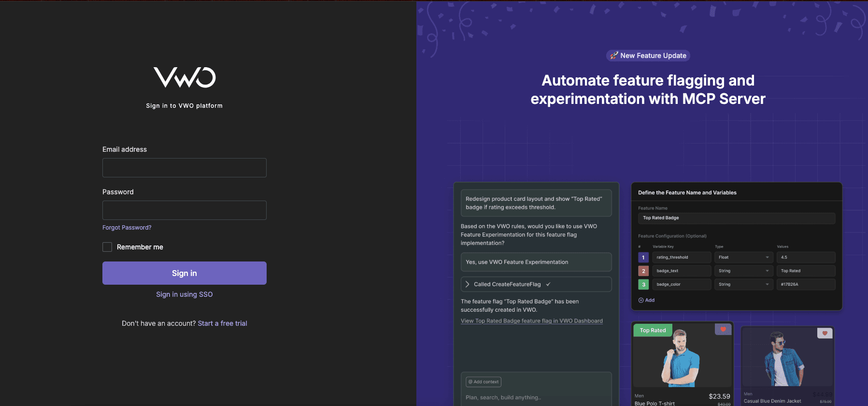This screenshot has width=868, height=406.
Task: Tick the Remember me checkbox
Action: (x=107, y=247)
